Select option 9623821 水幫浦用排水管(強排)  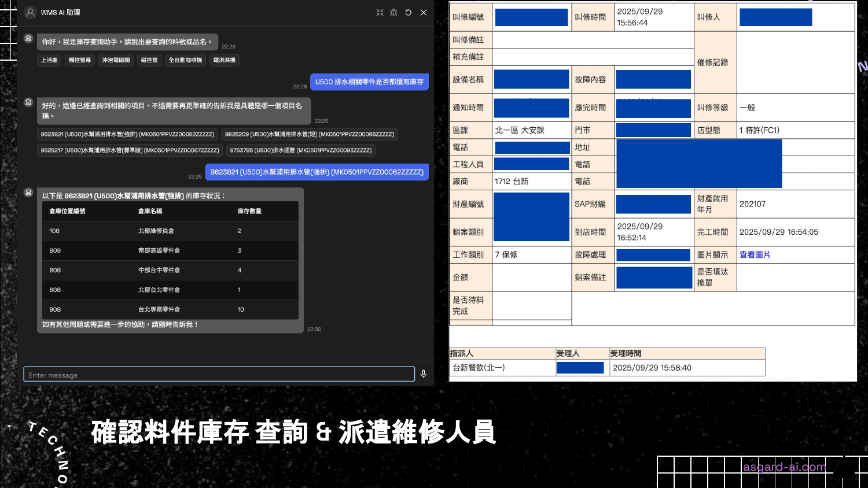pyautogui.click(x=127, y=134)
